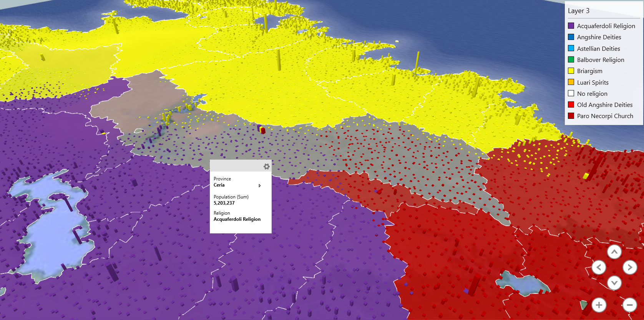Click the Population (Sum) value in card
Image resolution: width=644 pixels, height=320 pixels.
[x=224, y=203]
